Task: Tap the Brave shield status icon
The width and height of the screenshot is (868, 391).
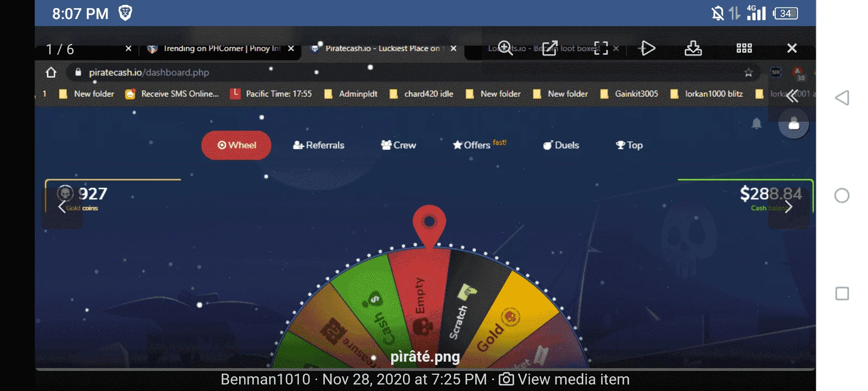Action: coord(125,13)
